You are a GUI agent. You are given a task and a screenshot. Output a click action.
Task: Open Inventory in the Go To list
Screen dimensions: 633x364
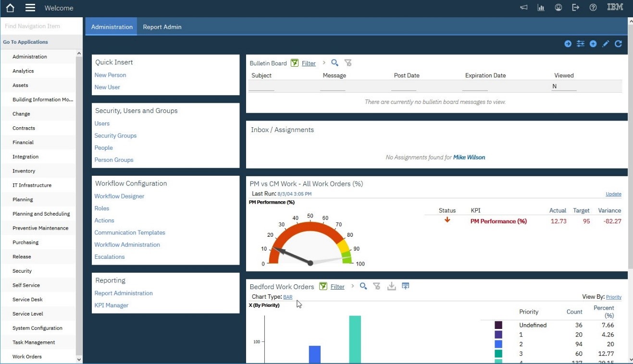(x=24, y=171)
